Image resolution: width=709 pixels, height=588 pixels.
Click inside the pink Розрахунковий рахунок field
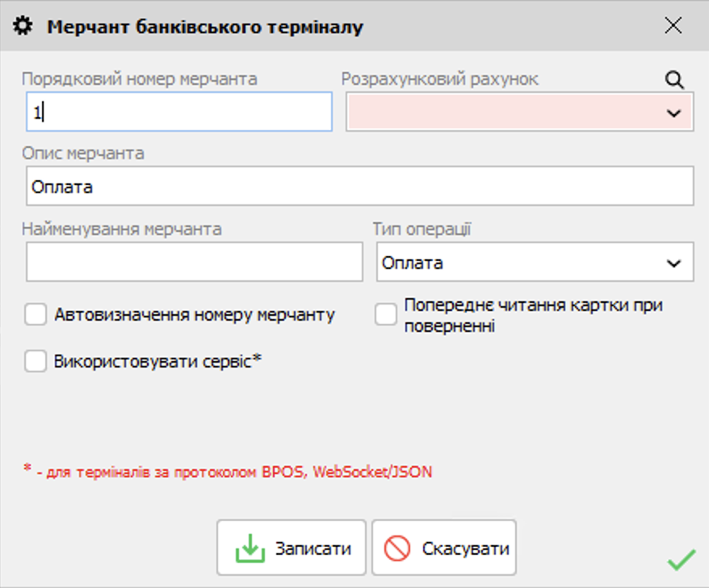click(x=501, y=112)
